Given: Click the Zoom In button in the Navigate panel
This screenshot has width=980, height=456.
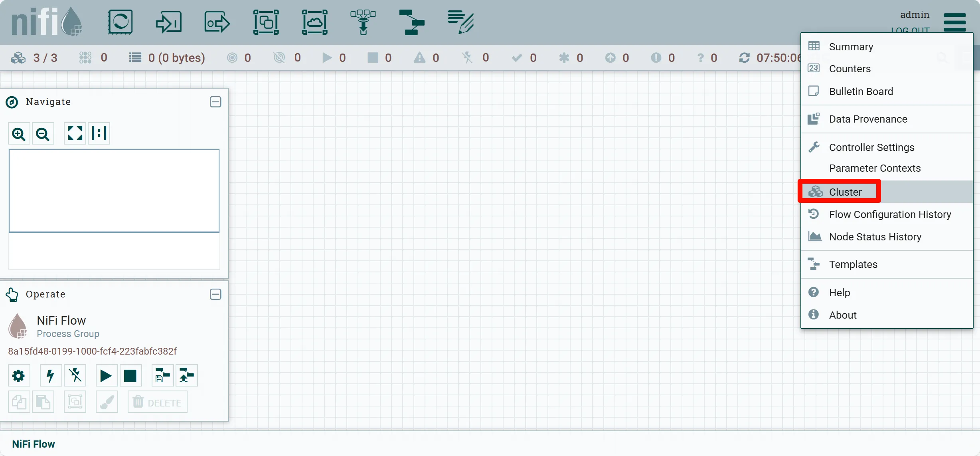Looking at the screenshot, I should [19, 134].
